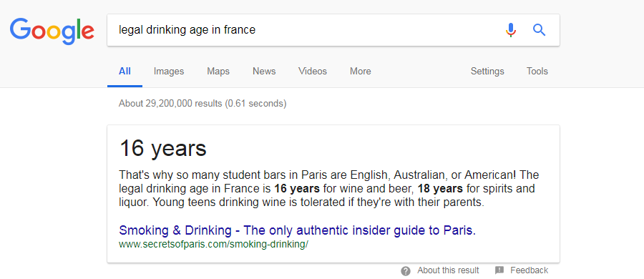Expand the Tools filter options

coord(537,71)
